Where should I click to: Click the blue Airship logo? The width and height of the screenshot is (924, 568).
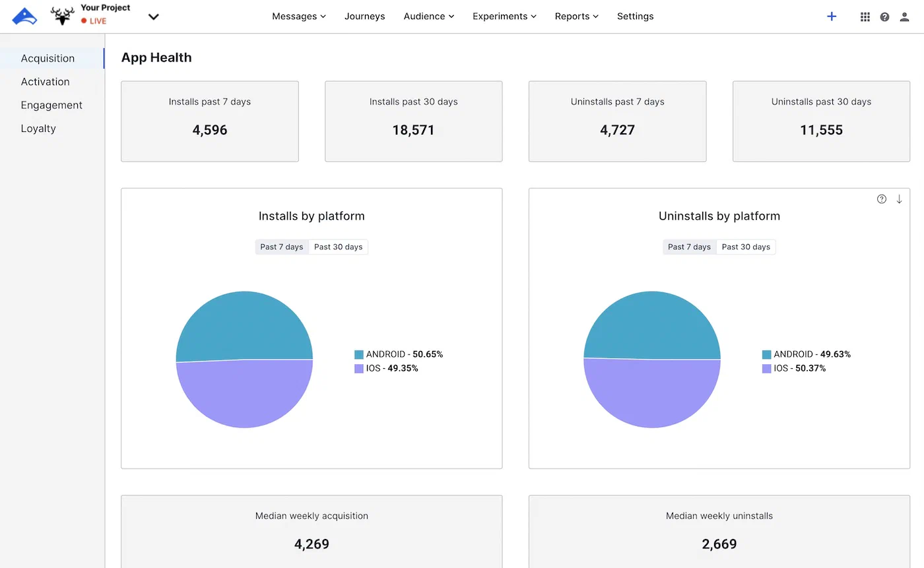click(24, 16)
